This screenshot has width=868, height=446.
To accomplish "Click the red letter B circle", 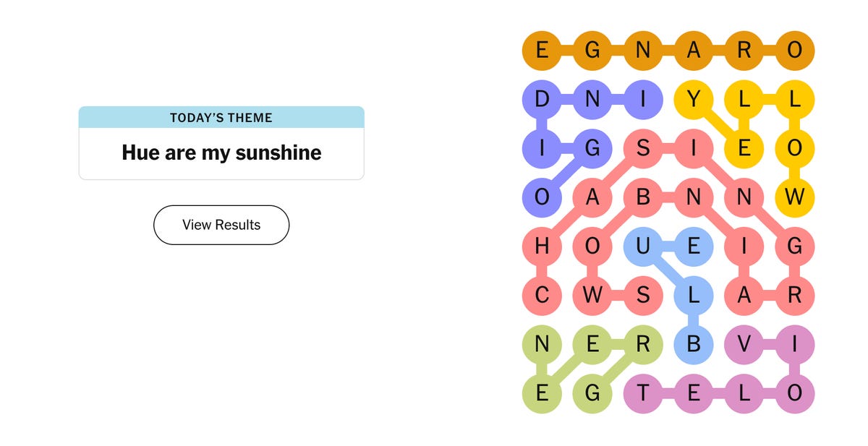I will coord(643,196).
